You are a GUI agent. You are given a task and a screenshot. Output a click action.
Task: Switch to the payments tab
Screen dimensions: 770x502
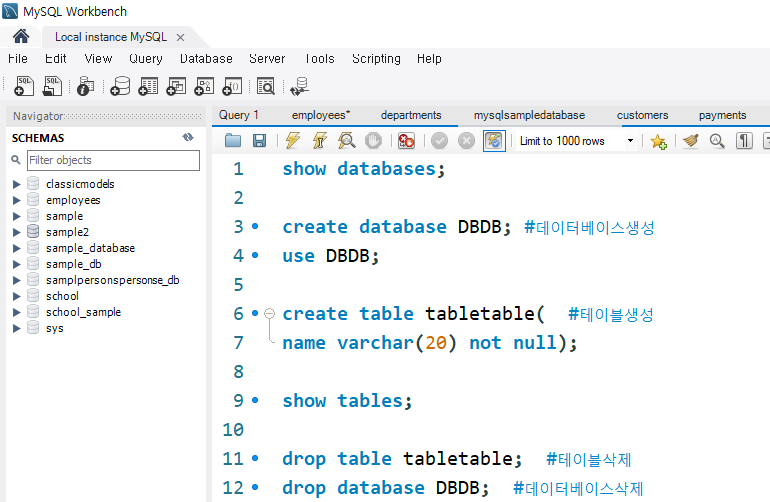(x=722, y=115)
